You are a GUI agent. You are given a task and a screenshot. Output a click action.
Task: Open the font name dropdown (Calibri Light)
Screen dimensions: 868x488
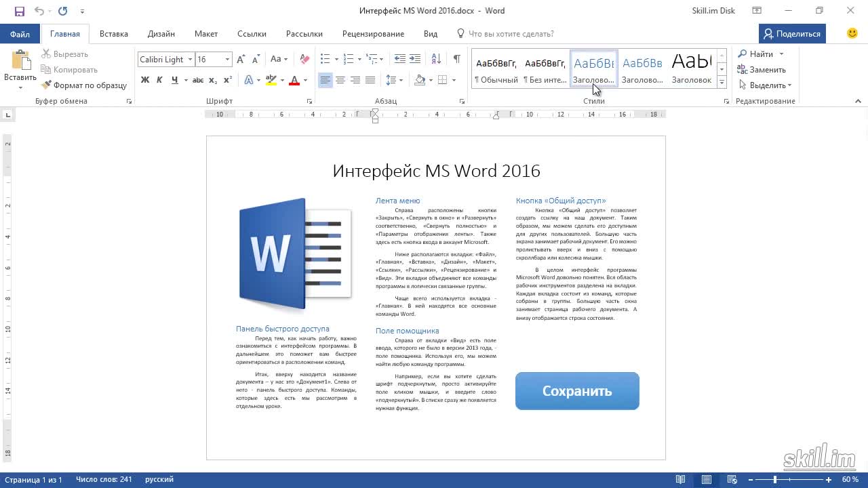pos(191,60)
